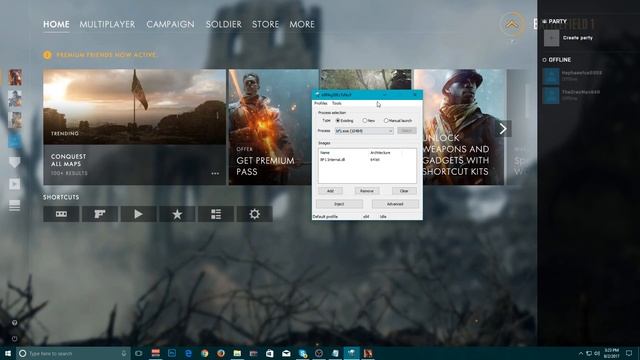Open the Windows Start menu
This screenshot has width=640, height=360.
pos(8,353)
